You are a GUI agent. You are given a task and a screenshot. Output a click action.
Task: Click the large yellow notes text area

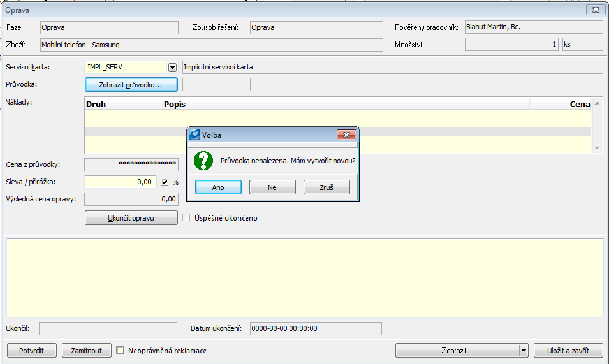pyautogui.click(x=305, y=278)
